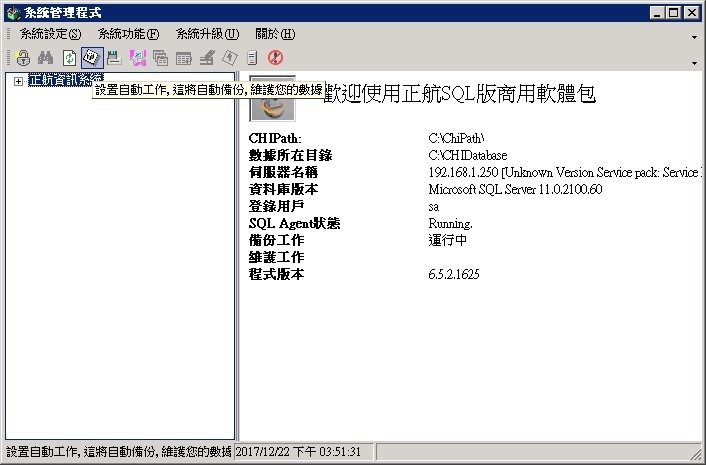Click the binoculars search icon
This screenshot has height=465, width=706.
click(45, 58)
